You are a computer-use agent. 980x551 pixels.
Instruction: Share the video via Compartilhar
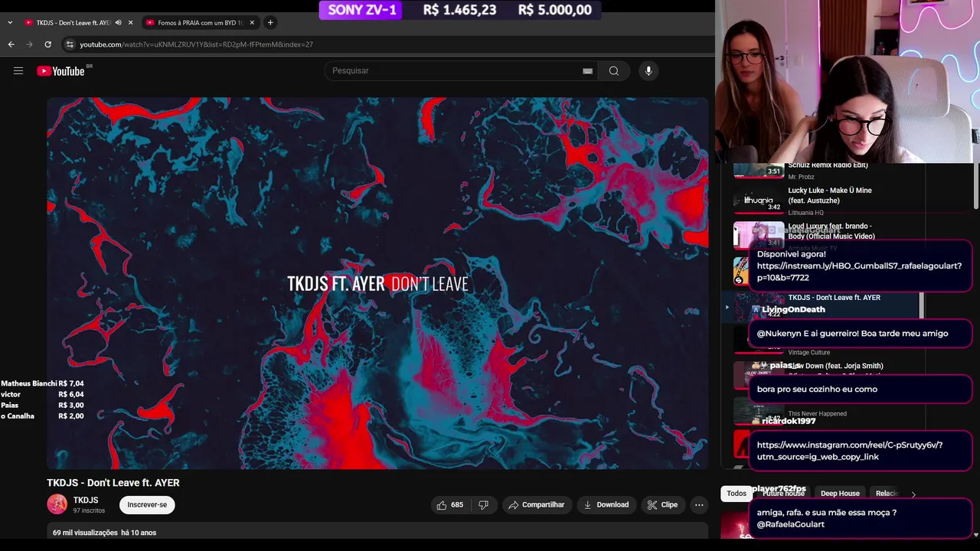536,505
